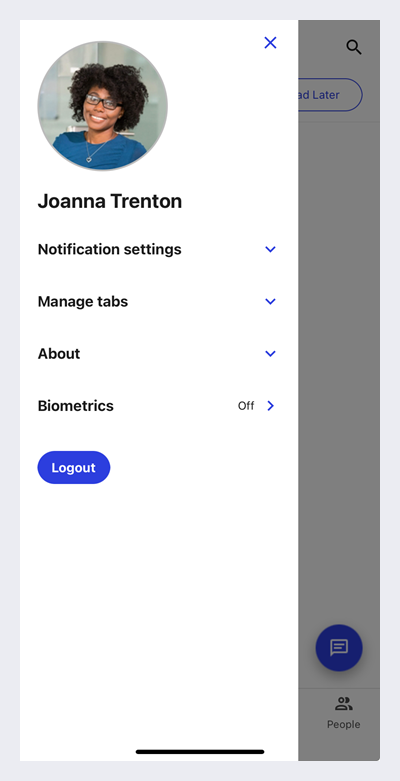The width and height of the screenshot is (400, 781).
Task: Toggle the Biometrics Off status
Action: [246, 406]
